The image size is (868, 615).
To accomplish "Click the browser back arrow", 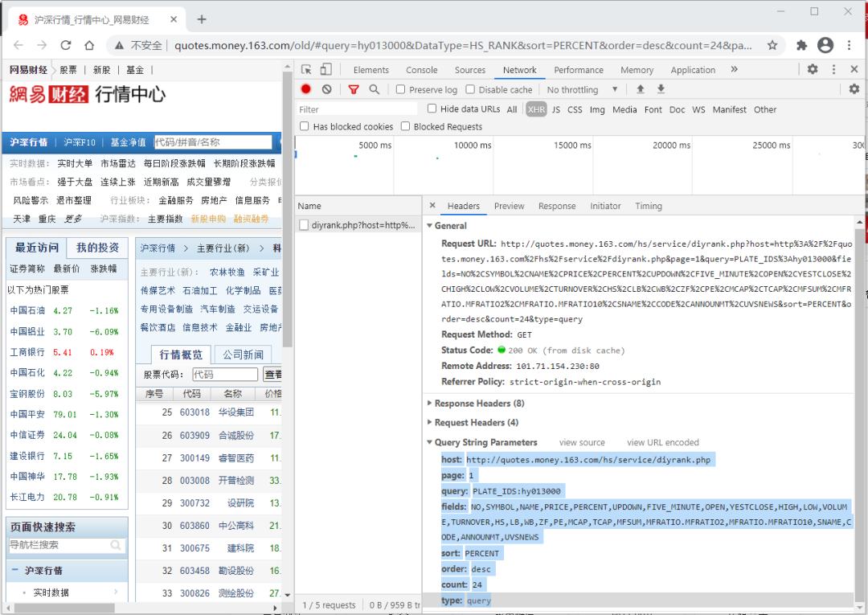I will [18, 45].
